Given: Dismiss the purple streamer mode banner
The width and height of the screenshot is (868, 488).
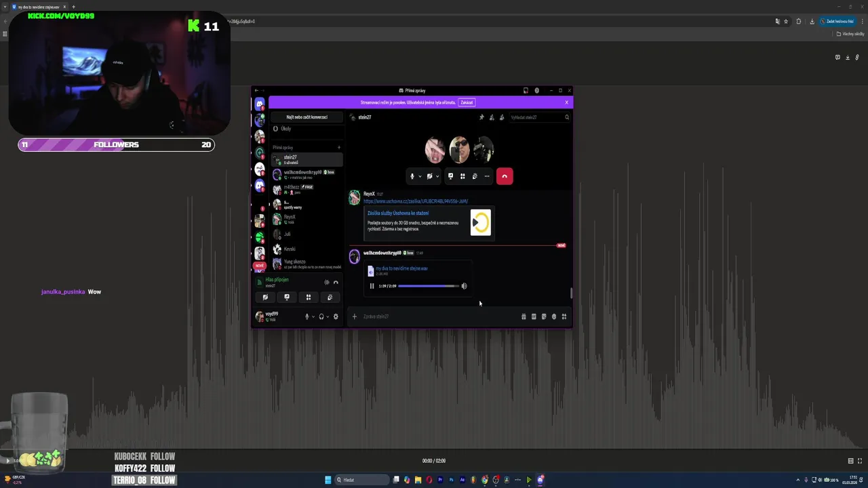Looking at the screenshot, I should point(566,102).
